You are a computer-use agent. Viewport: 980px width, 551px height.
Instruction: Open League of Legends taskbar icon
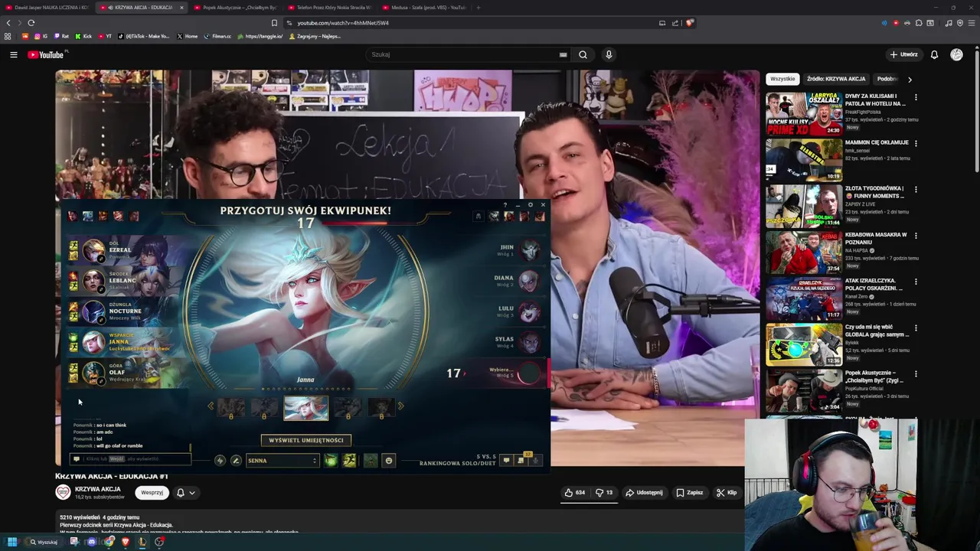tap(142, 542)
